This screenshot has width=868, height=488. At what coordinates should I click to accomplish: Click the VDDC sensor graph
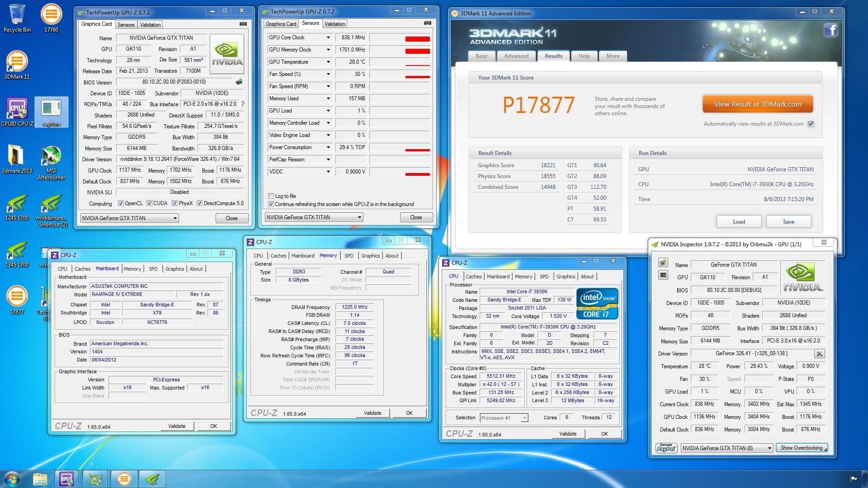tap(400, 172)
